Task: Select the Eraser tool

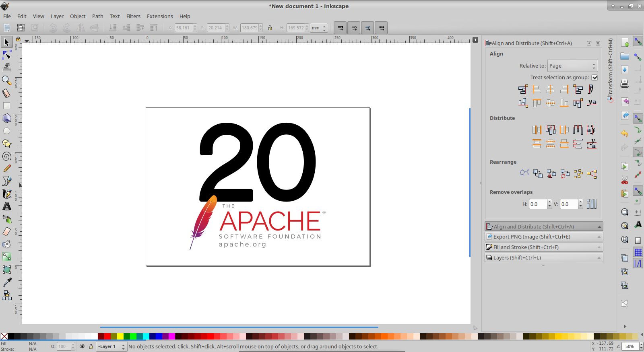Action: pyautogui.click(x=7, y=231)
